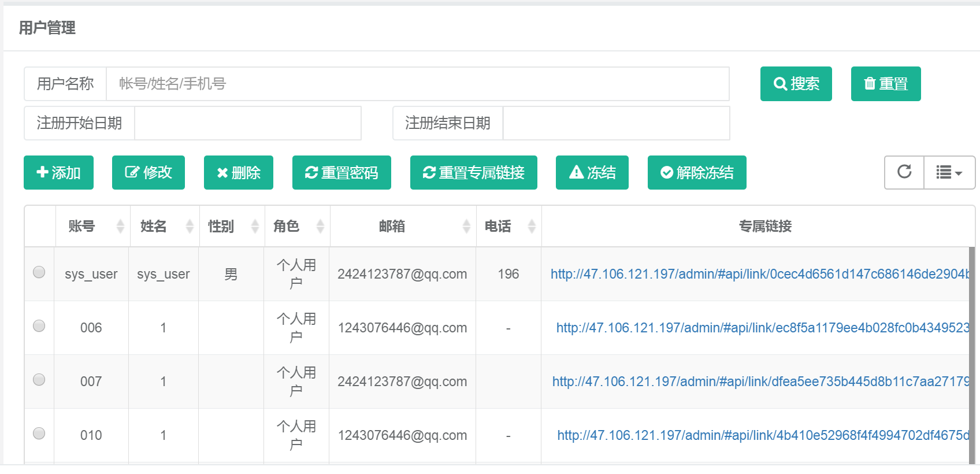980x474 pixels.
Task: Open account 006's link ec8f5a11...
Action: click(x=763, y=328)
